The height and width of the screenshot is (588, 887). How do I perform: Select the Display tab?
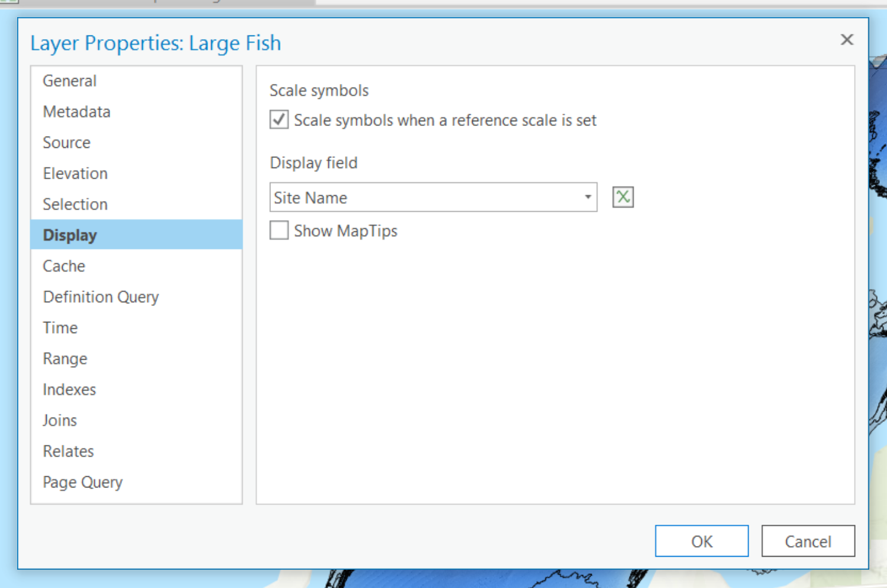69,235
